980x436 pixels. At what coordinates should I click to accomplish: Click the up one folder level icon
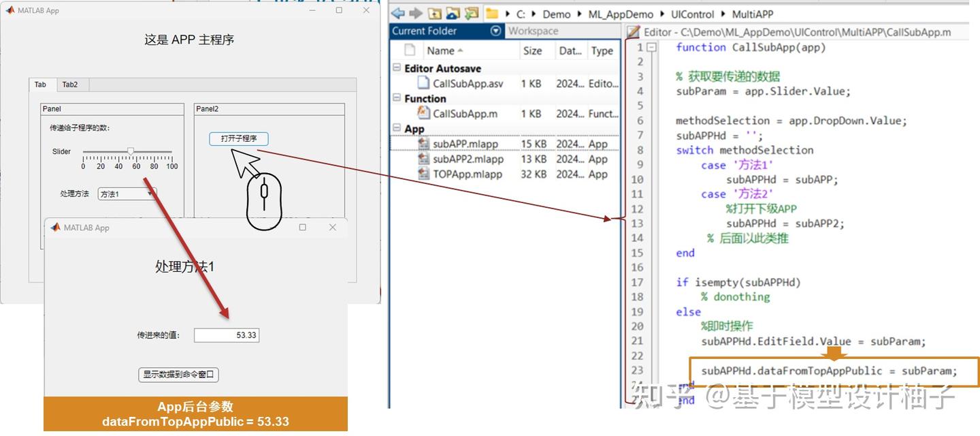pos(434,13)
